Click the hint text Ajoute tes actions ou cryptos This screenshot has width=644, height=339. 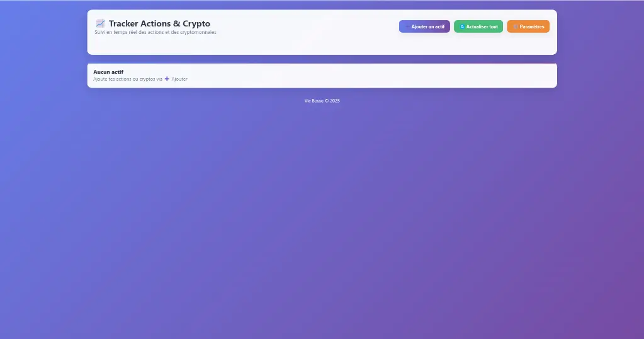pos(127,79)
